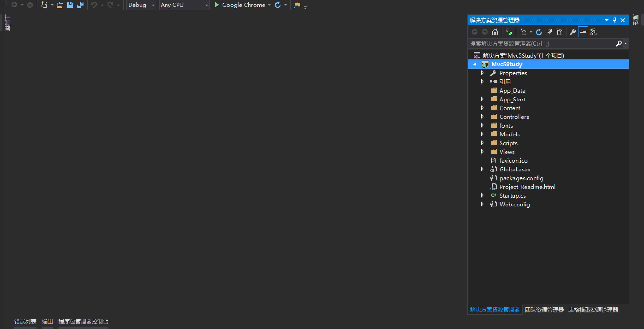Refresh the Solution Explorer tree

click(x=539, y=32)
